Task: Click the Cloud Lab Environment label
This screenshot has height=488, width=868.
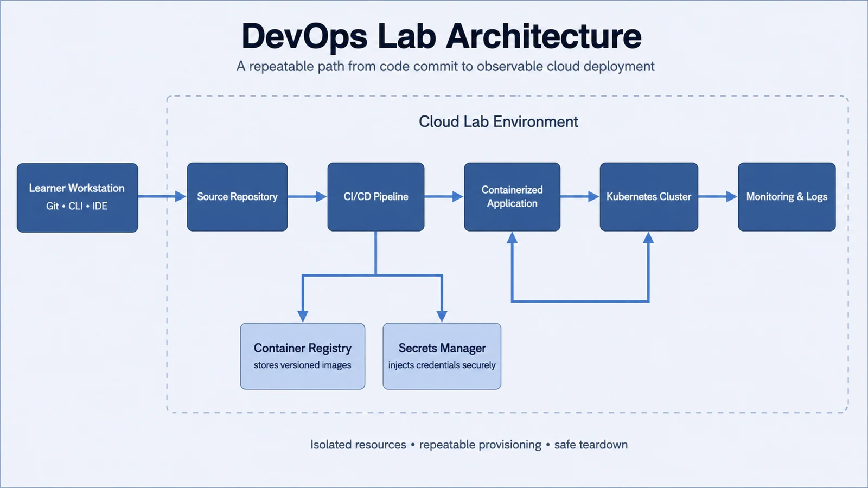Action: 499,121
